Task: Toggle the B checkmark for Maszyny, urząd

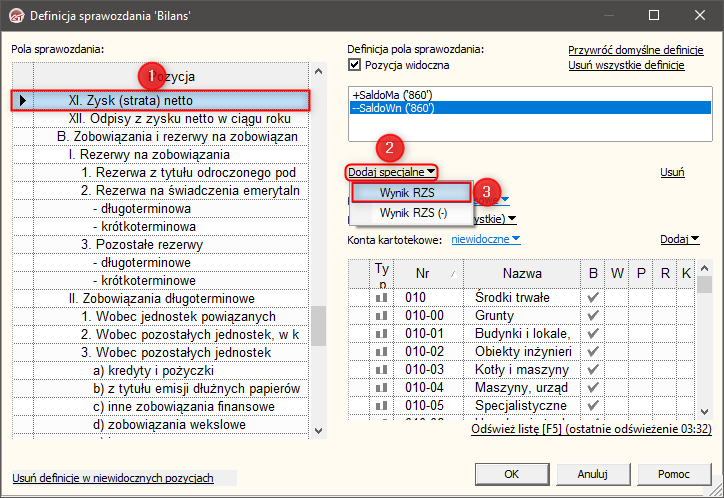Action: click(x=593, y=388)
